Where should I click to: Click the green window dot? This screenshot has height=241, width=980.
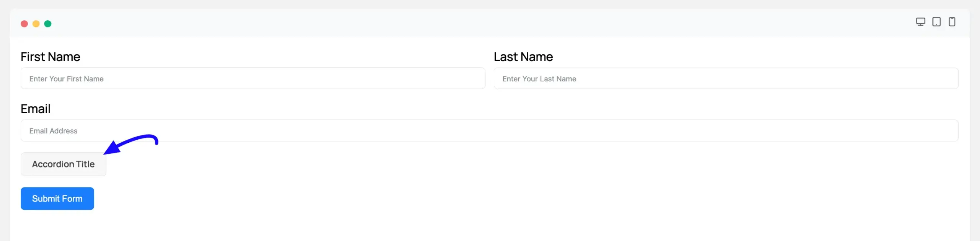[x=48, y=24]
